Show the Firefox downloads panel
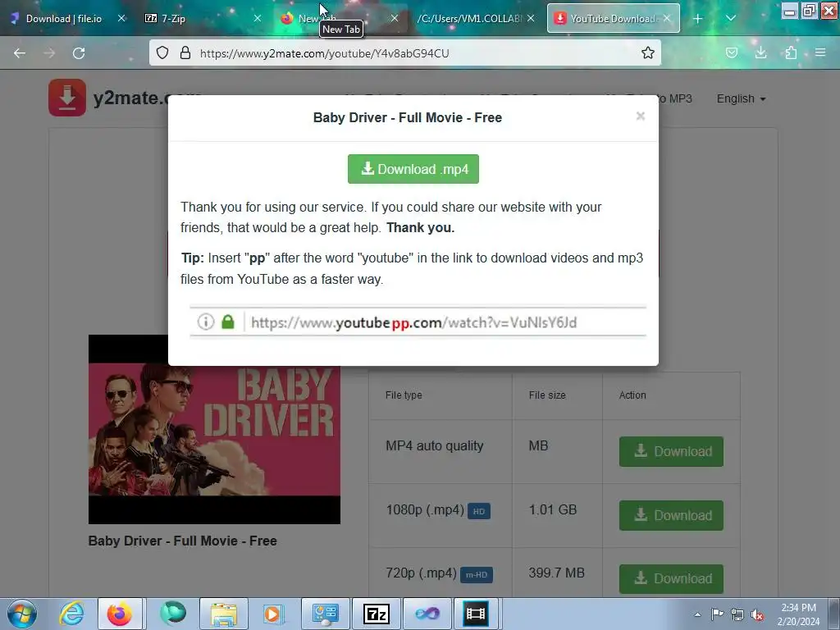This screenshot has height=630, width=840. pyautogui.click(x=761, y=52)
